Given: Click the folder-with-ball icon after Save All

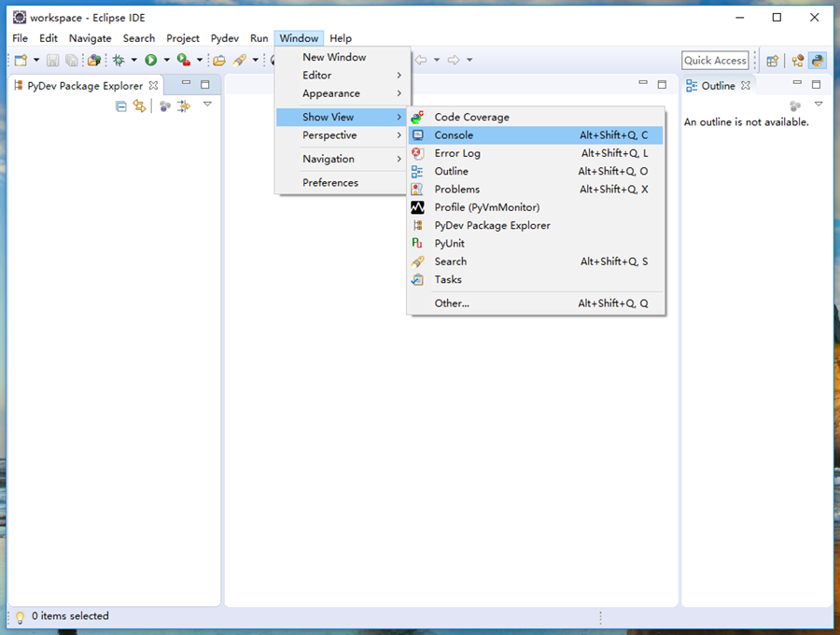Looking at the screenshot, I should tap(94, 60).
